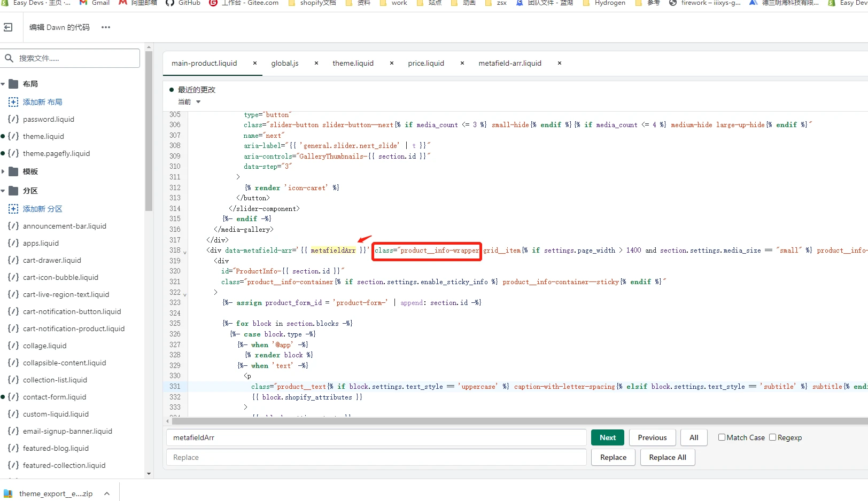
Task: Click the Previous search result button
Action: tap(653, 437)
